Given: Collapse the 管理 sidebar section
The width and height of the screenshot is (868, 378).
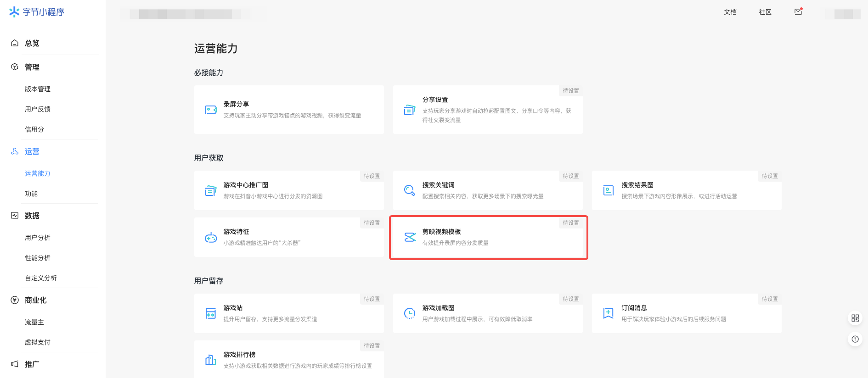Looking at the screenshot, I should (x=32, y=67).
